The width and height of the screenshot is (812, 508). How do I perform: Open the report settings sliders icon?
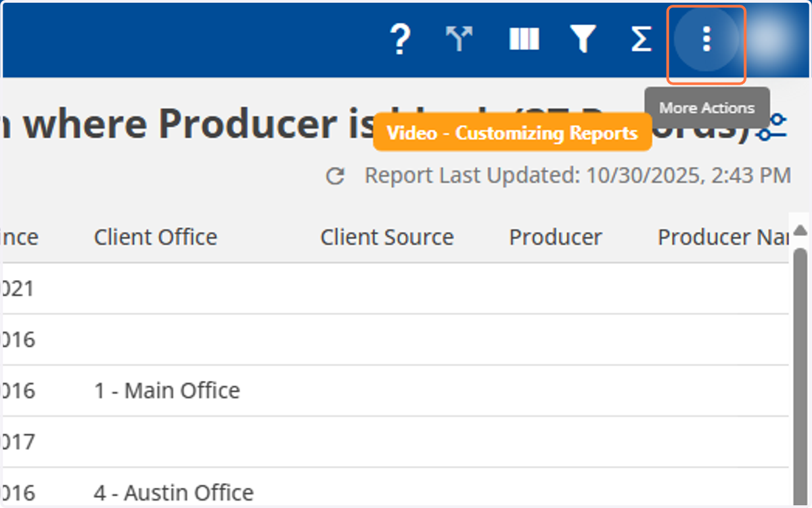tap(772, 128)
